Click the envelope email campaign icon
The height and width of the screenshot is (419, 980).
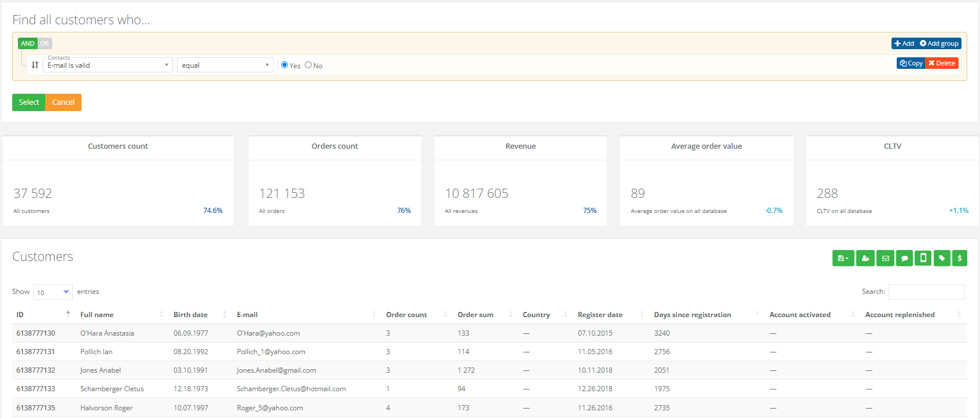click(885, 258)
